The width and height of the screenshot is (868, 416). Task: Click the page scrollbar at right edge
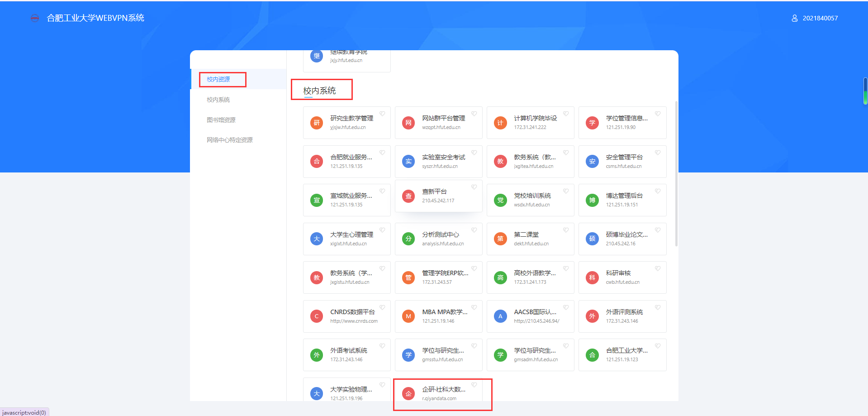click(865, 91)
